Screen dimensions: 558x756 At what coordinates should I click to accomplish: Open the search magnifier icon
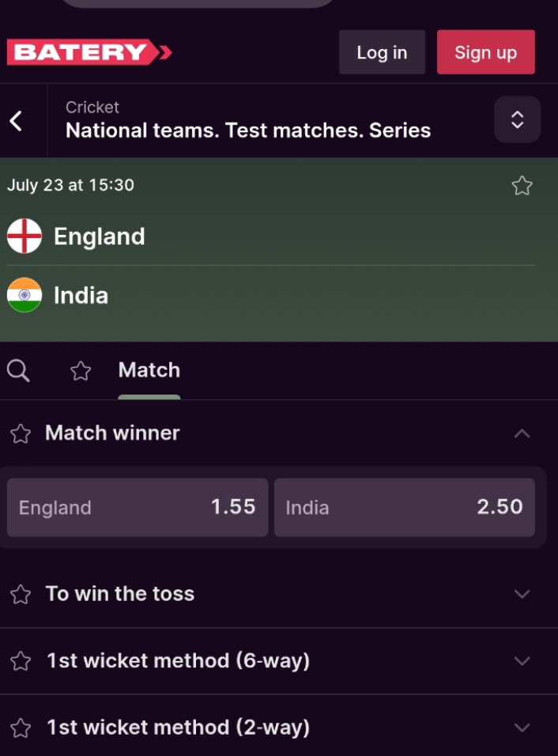18,370
